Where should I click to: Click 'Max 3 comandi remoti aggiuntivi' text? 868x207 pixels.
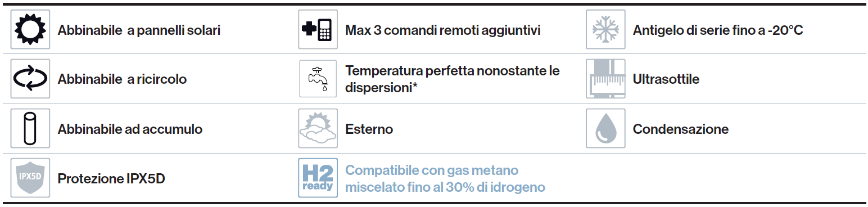(x=443, y=30)
